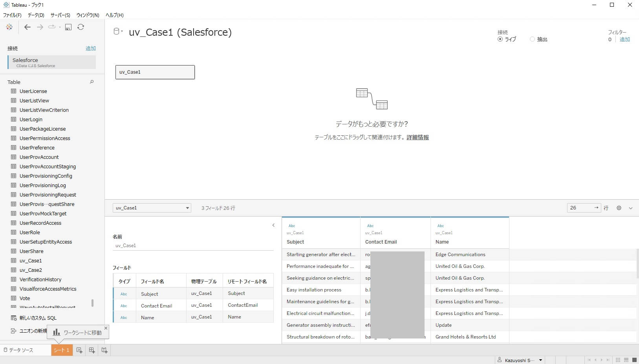The width and height of the screenshot is (639, 364).
Task: Click the 詳細情報 link
Action: [x=417, y=137]
